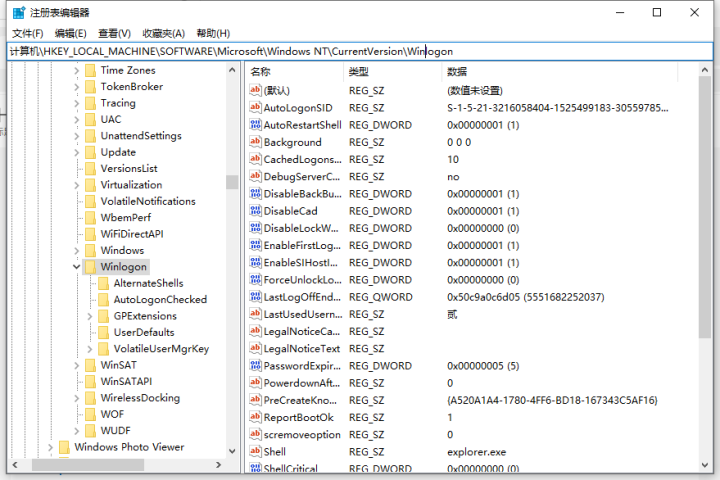Select the WbemPerf key in tree
The height and width of the screenshot is (480, 720).
click(x=126, y=218)
